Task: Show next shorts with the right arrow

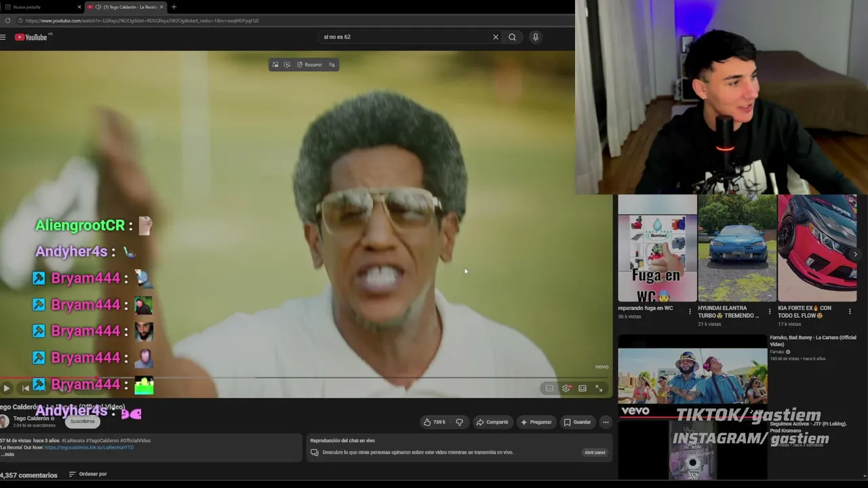Action: point(855,254)
